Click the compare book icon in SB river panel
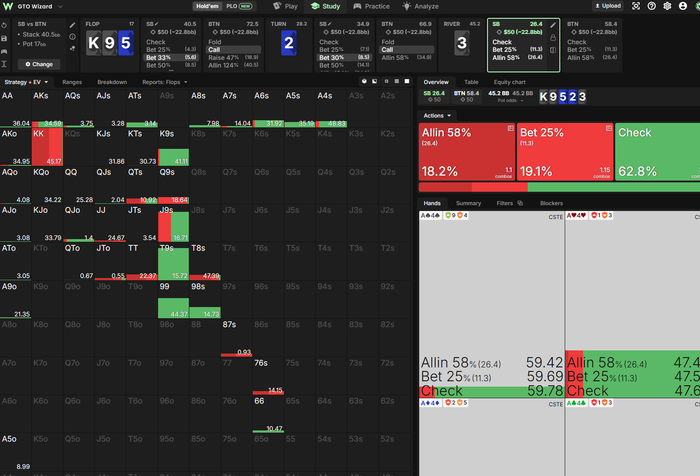This screenshot has height=476, width=700. point(553,50)
